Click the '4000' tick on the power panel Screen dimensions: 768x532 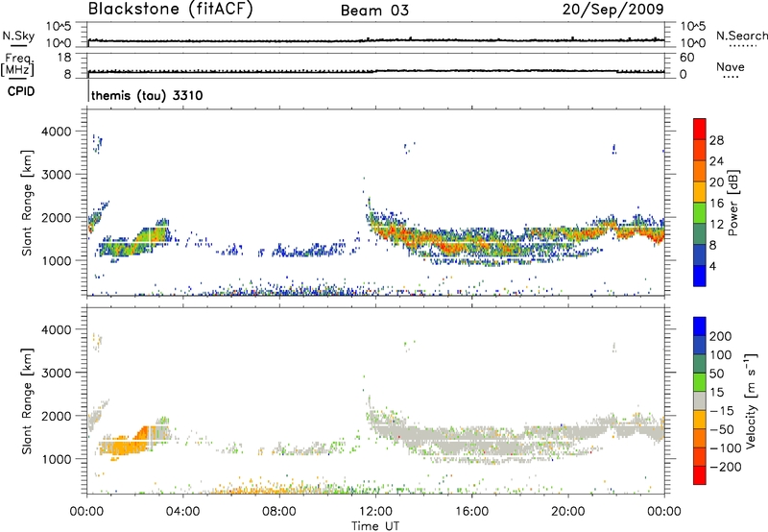[x=57, y=132]
